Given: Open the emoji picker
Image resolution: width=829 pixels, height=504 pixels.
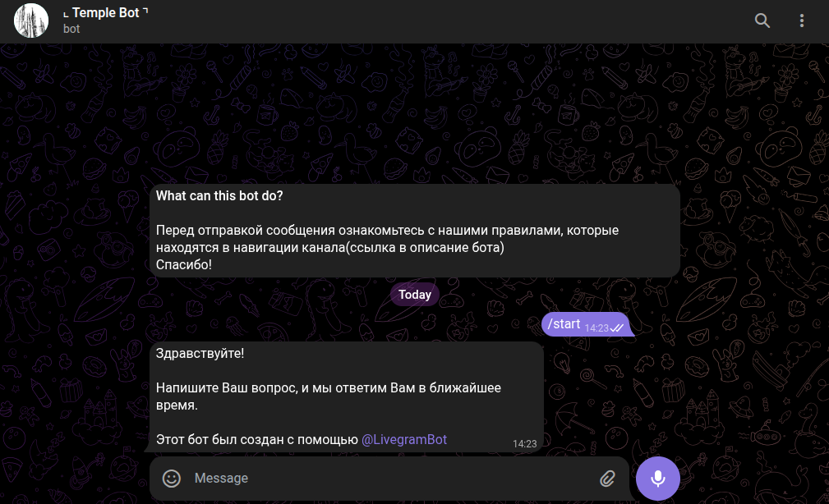Looking at the screenshot, I should (171, 478).
